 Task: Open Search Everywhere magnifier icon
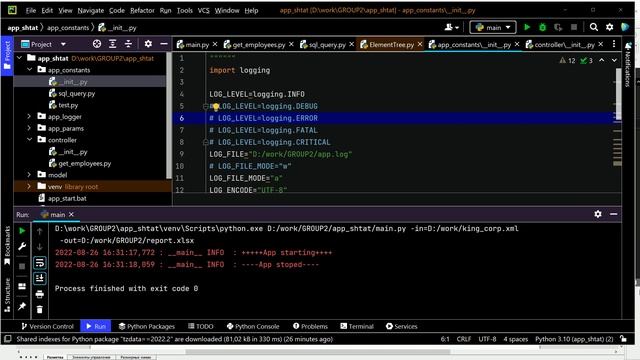(594, 27)
